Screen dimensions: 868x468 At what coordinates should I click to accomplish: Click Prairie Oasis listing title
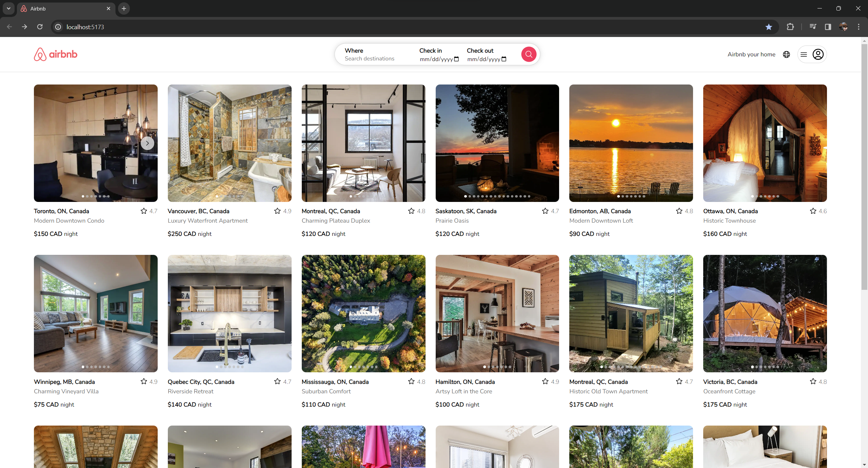click(x=452, y=221)
